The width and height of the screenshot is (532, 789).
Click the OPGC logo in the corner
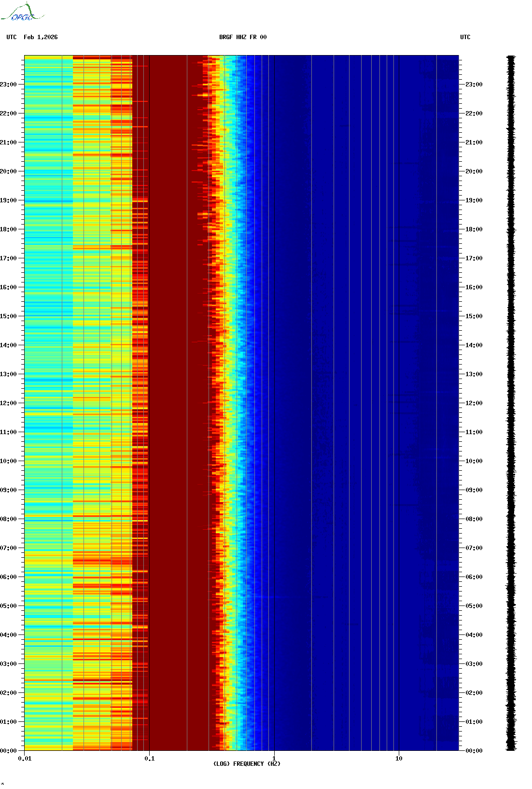(x=23, y=13)
